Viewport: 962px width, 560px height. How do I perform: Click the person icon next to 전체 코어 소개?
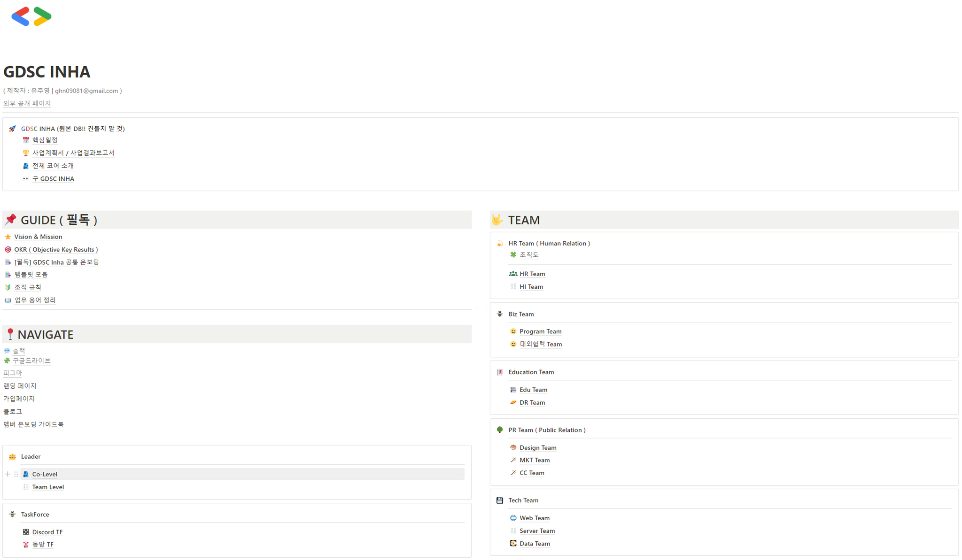point(26,166)
